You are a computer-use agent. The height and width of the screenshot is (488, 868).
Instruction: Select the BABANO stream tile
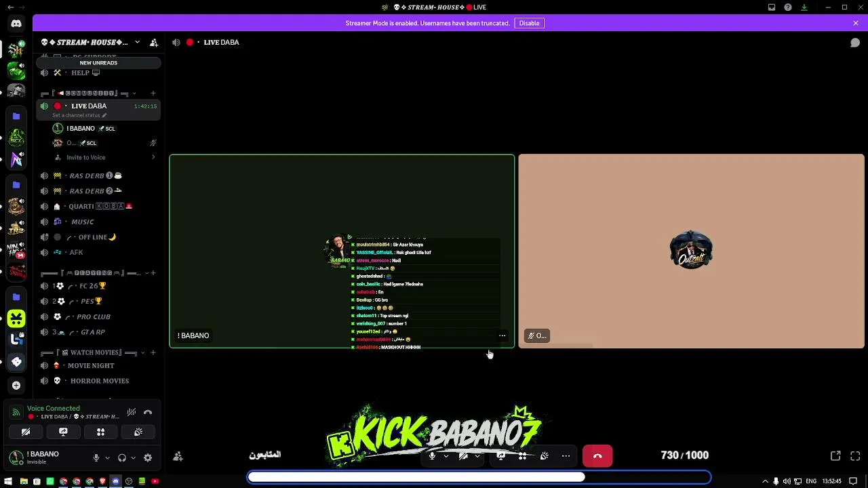(342, 251)
